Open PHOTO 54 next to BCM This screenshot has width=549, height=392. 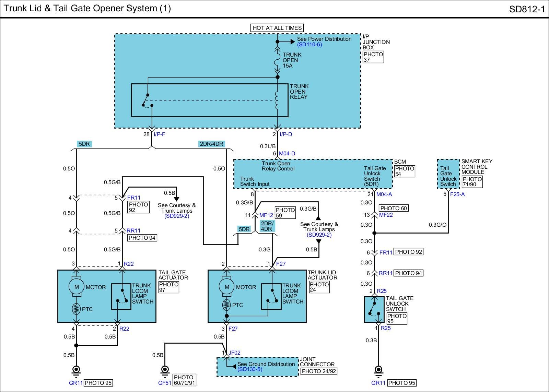coord(405,171)
